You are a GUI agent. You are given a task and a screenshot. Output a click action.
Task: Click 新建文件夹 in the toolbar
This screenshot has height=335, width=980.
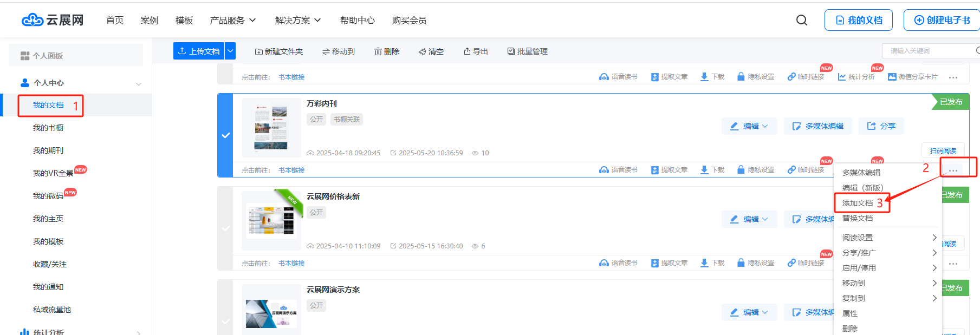click(279, 51)
